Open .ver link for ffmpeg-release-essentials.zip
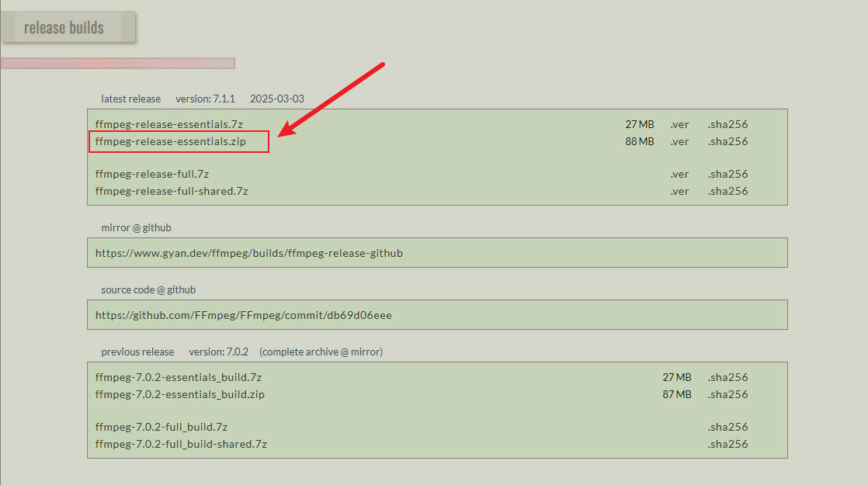 [680, 141]
